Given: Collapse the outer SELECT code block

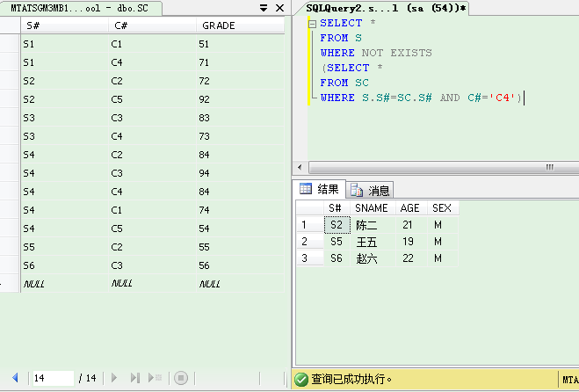Looking at the screenshot, I should 312,23.
